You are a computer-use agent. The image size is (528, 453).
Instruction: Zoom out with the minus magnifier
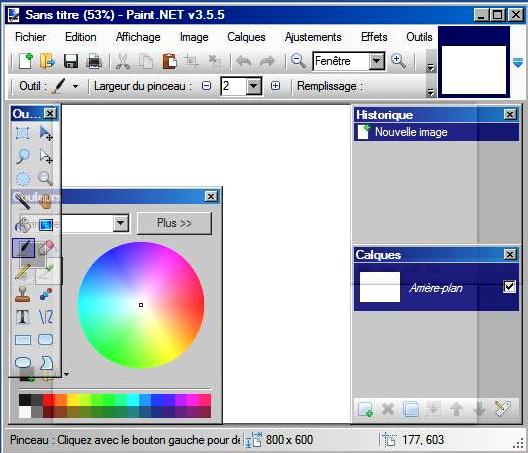point(298,61)
